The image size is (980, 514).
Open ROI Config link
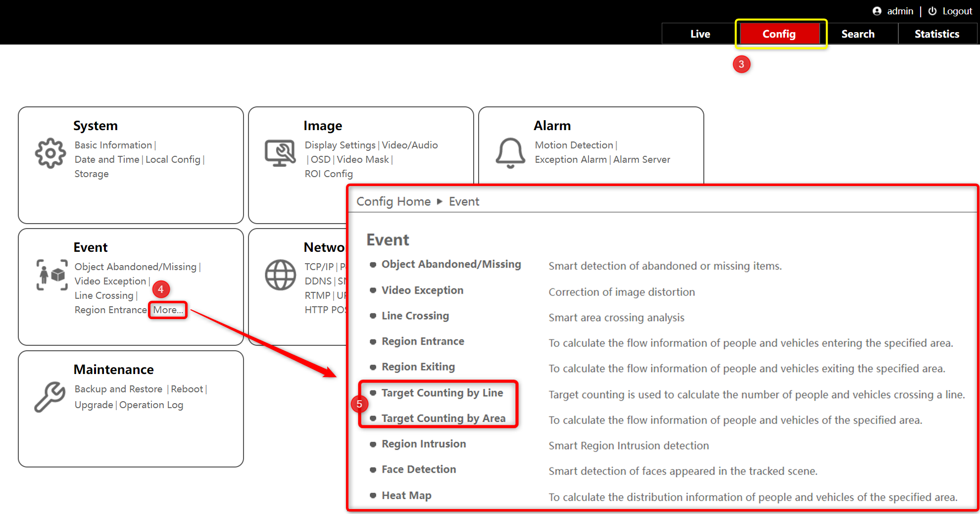click(329, 174)
